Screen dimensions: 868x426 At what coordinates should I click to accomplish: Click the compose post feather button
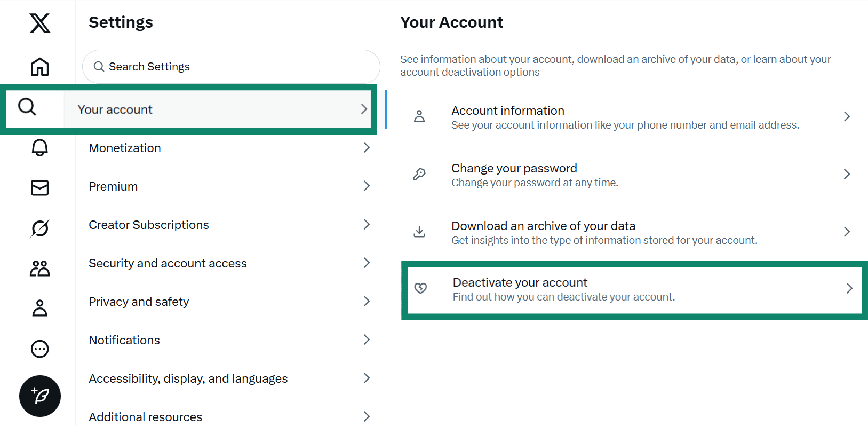39,396
